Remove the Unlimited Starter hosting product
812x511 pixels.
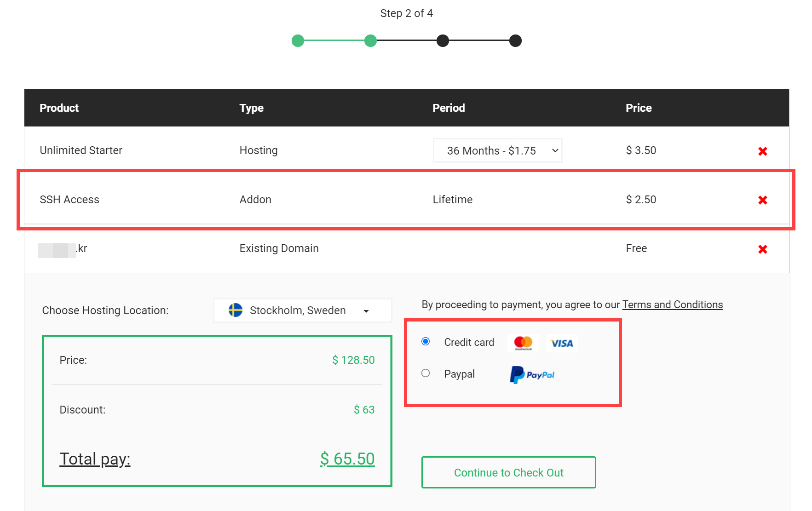click(x=763, y=151)
